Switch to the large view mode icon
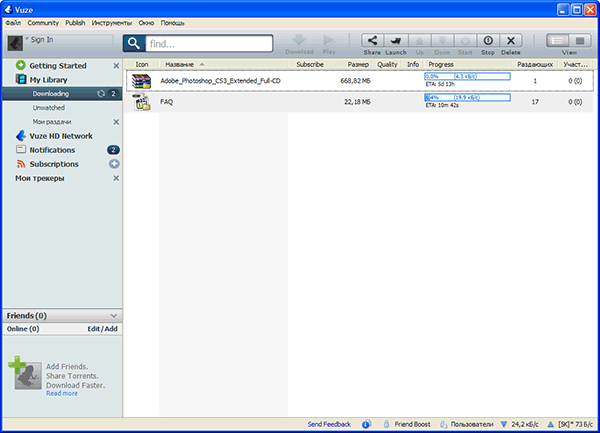This screenshot has width=600, height=433. coord(580,41)
